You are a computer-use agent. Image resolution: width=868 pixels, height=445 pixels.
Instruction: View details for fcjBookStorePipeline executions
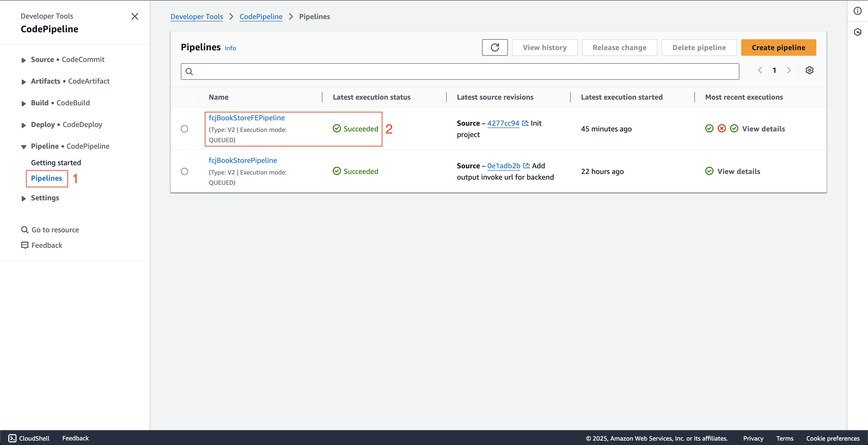(x=739, y=171)
